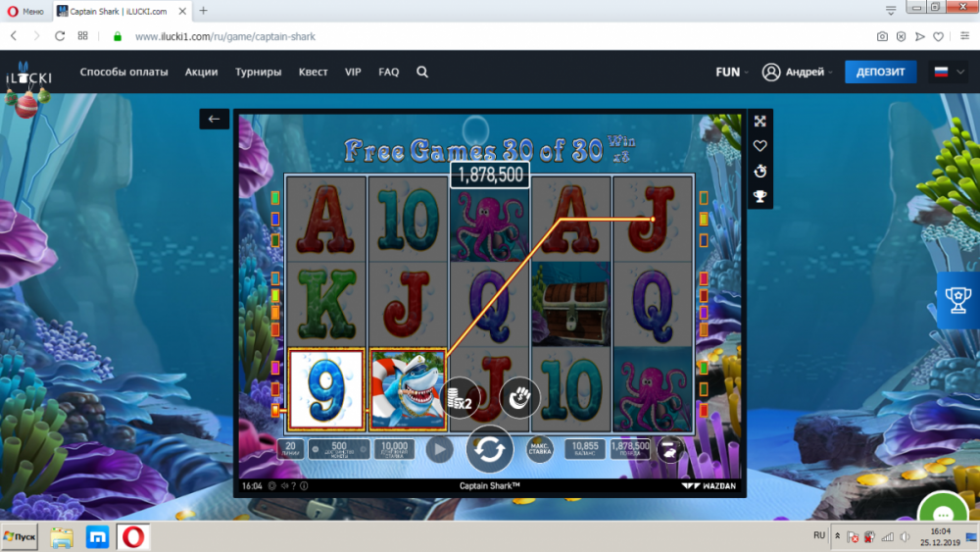
Task: Open the game info circle icon
Action: pyautogui.click(x=304, y=485)
